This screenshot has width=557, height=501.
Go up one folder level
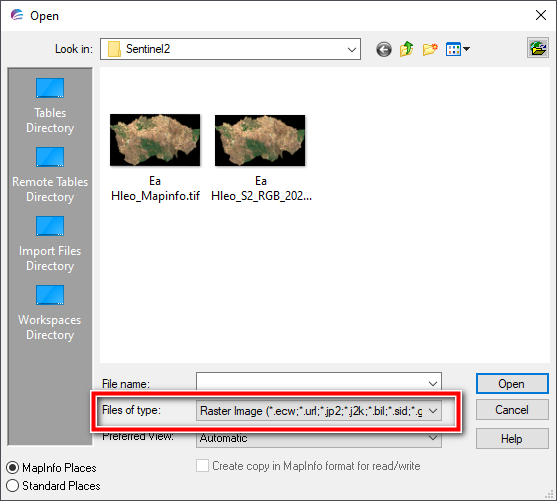click(407, 49)
